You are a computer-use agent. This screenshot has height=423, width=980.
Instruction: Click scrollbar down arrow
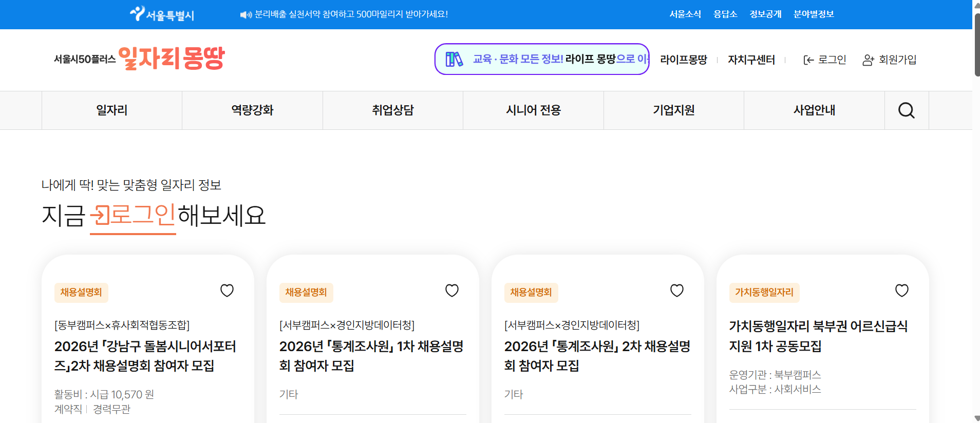click(x=976, y=418)
